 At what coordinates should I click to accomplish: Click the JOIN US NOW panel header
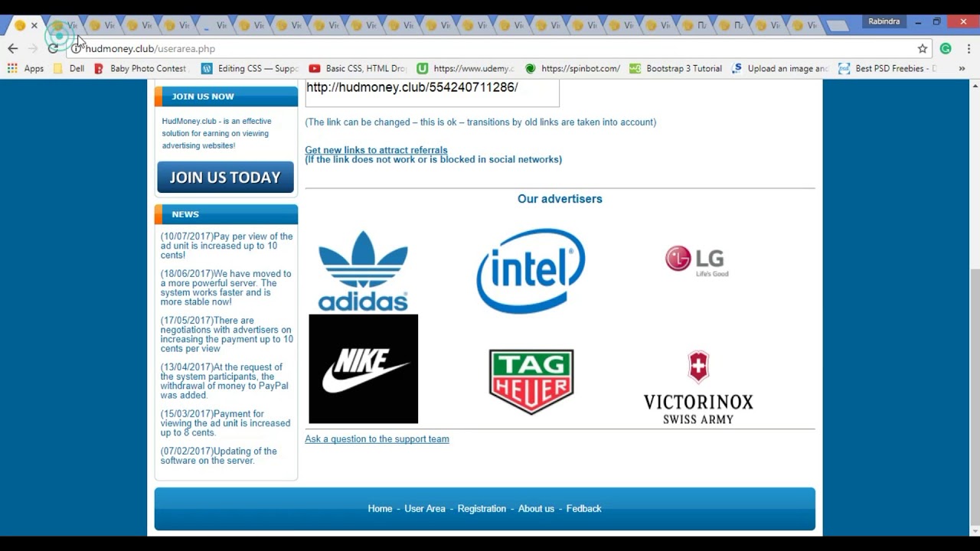click(226, 96)
